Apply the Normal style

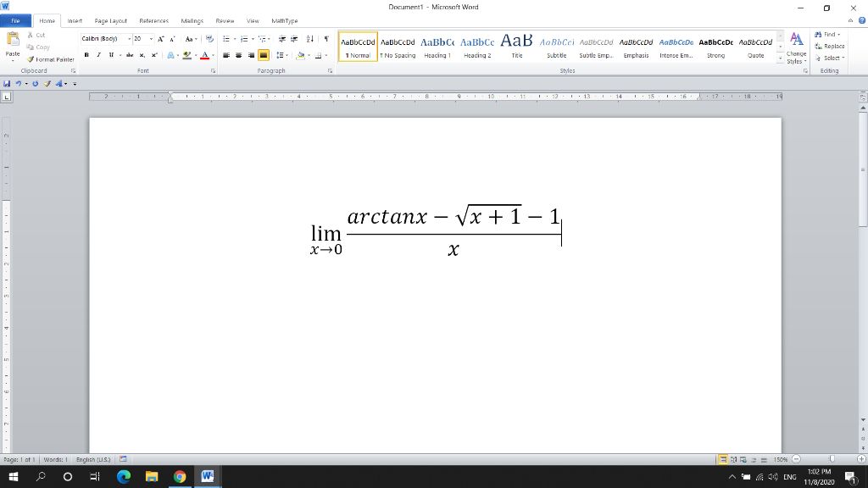click(x=358, y=47)
